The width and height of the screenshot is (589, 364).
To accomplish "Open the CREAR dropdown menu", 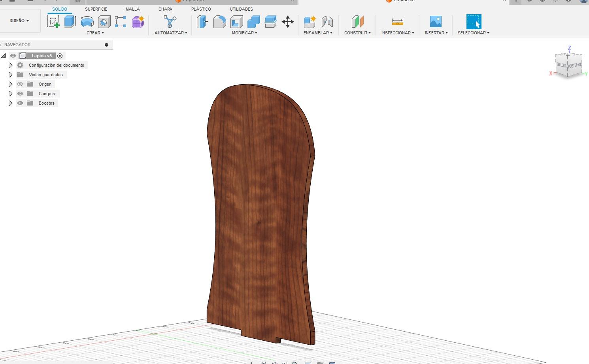I will [95, 33].
